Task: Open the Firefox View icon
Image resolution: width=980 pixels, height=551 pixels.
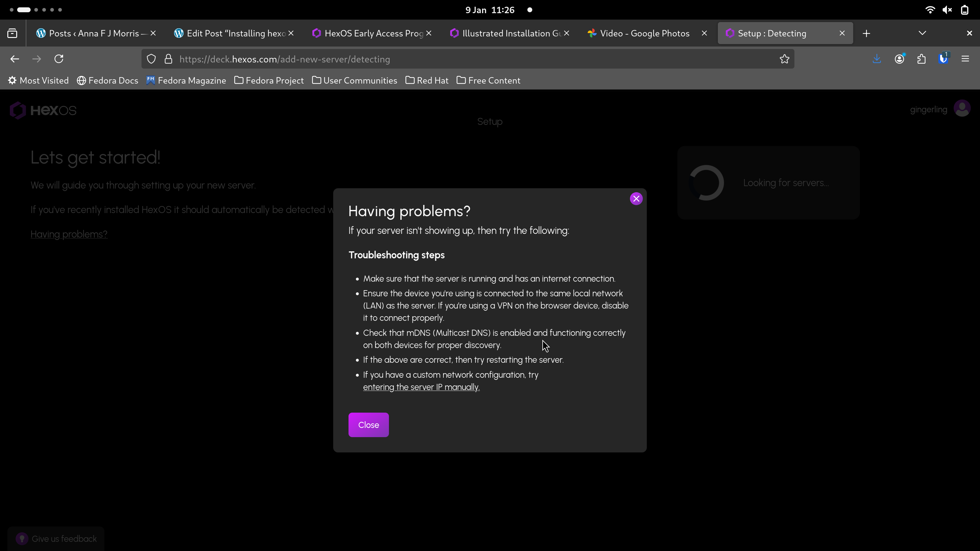Action: pyautogui.click(x=12, y=33)
